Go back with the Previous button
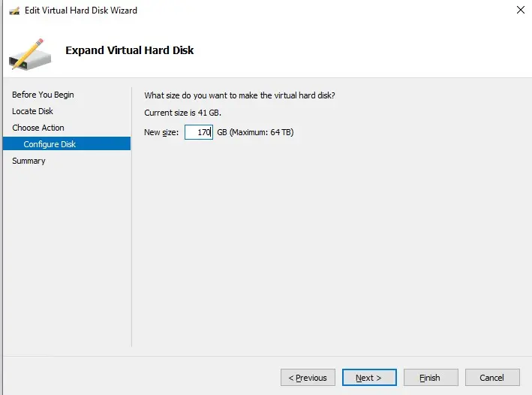532x395 pixels. (x=308, y=378)
